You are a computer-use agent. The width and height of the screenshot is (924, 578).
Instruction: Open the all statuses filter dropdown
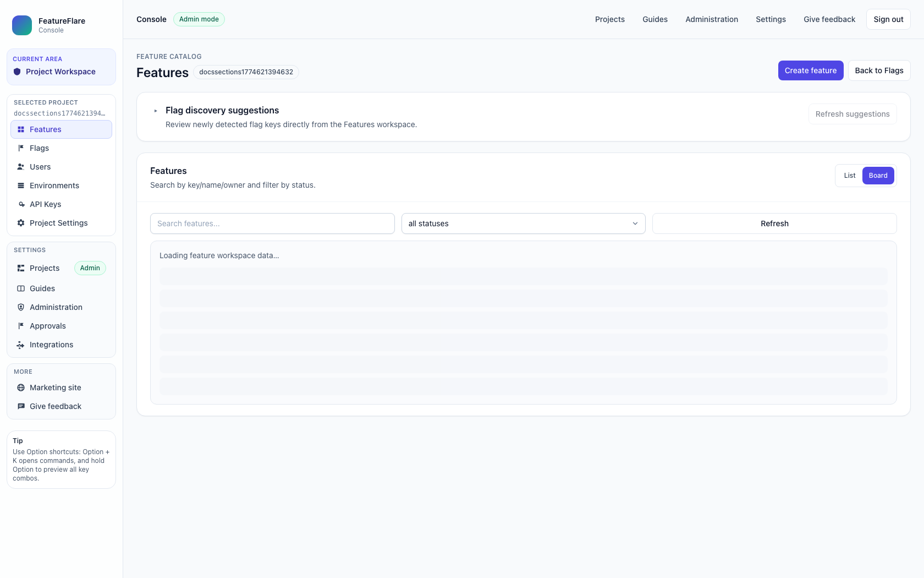[524, 223]
